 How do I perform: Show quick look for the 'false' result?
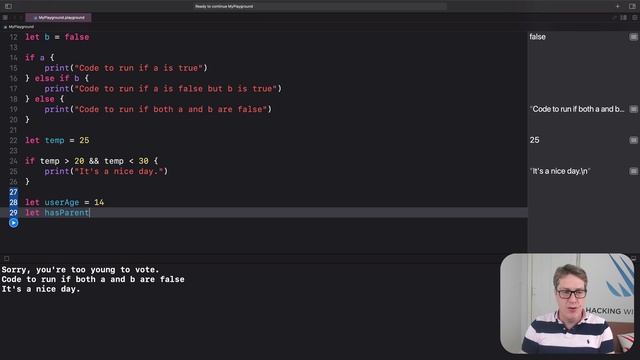(x=633, y=37)
